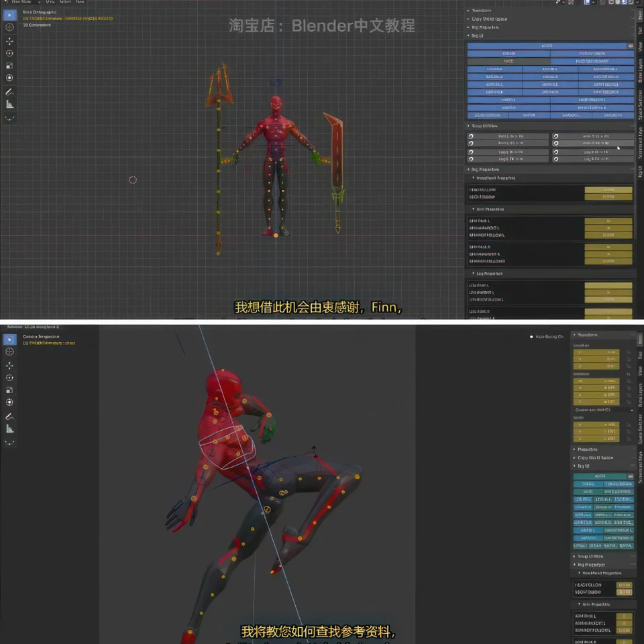Activate the Select Box tool in Camera Perspective viewport
644x644 pixels.
[x=9, y=339]
